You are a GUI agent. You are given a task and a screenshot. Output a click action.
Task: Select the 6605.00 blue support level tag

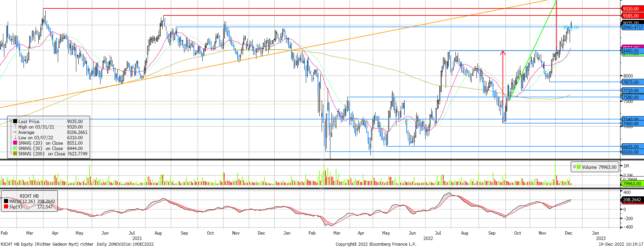(631, 147)
